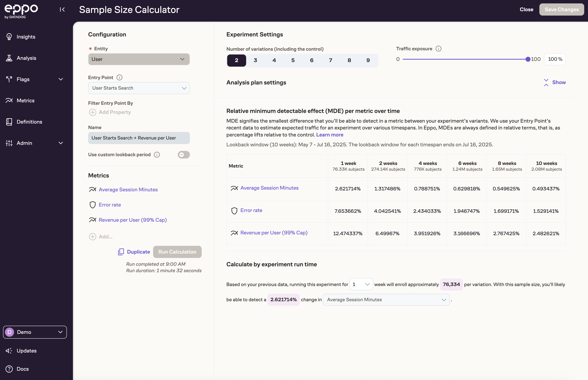
Task: Click the Traffic exposure info icon
Action: click(x=438, y=48)
